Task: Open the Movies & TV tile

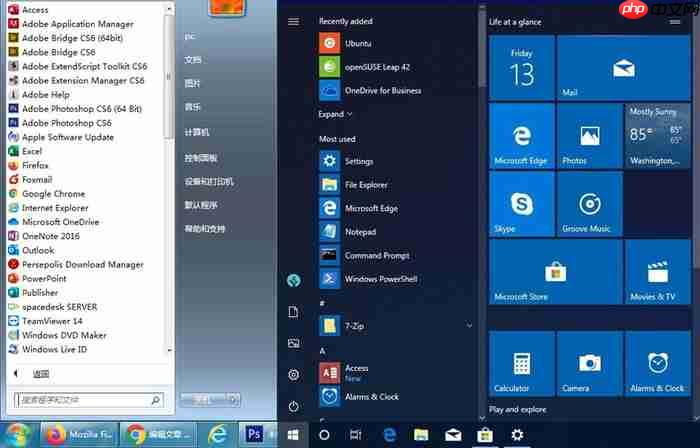Action: (658, 272)
